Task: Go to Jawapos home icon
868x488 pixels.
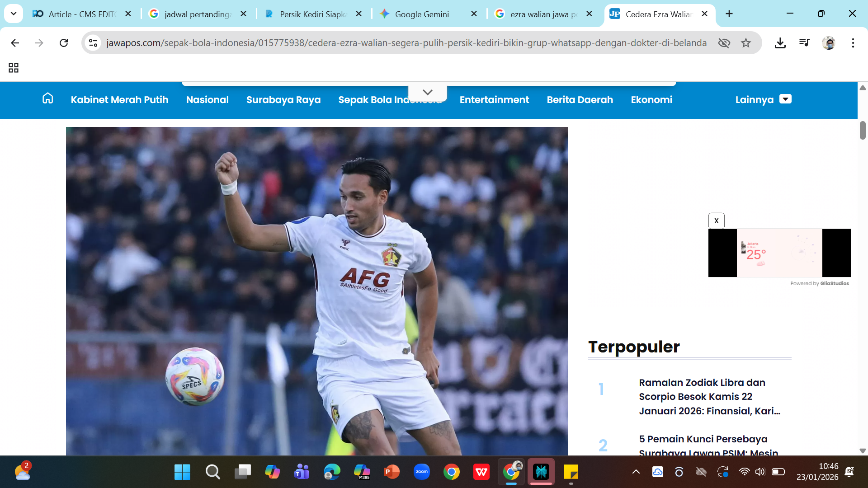Action: coord(47,99)
